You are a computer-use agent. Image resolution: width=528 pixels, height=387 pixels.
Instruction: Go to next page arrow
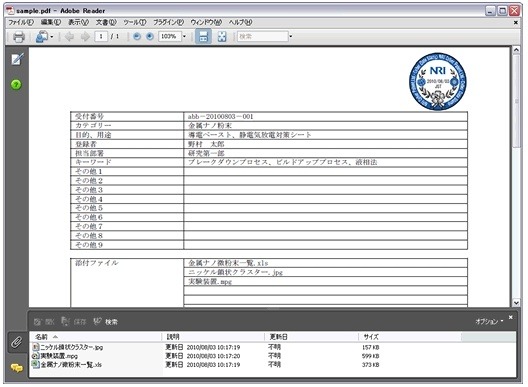[x=85, y=36]
